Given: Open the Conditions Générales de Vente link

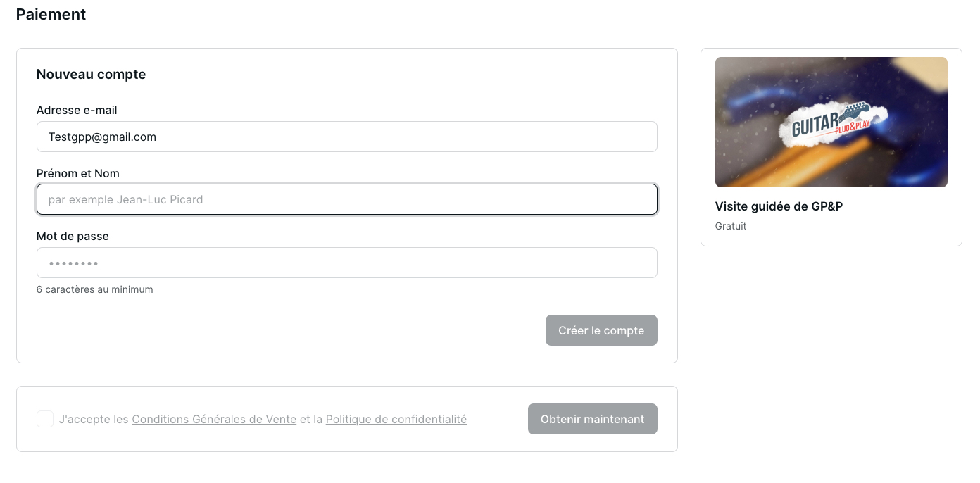Looking at the screenshot, I should pyautogui.click(x=214, y=419).
